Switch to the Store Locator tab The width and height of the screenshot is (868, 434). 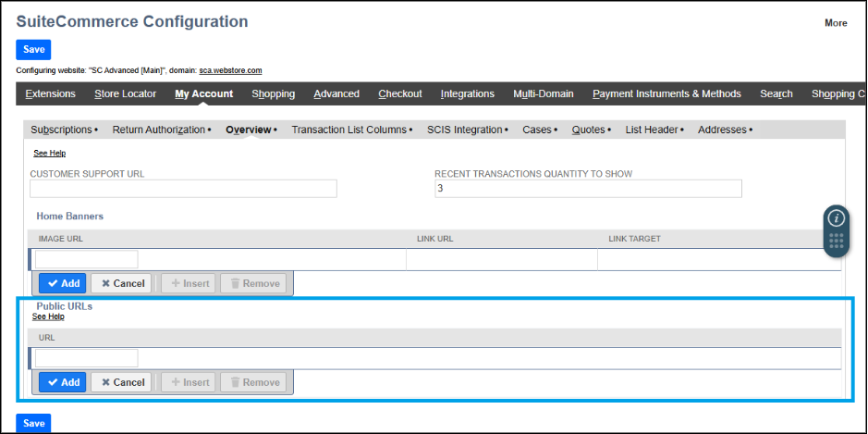coord(125,93)
